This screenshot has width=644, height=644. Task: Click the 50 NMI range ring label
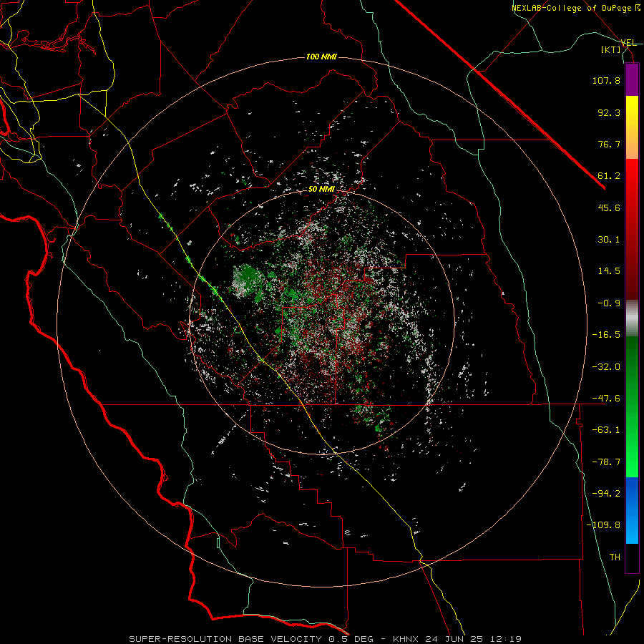[x=321, y=189]
